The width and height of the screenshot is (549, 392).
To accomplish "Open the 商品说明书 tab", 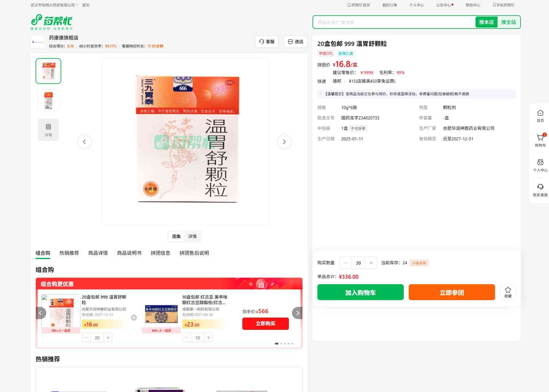I will (x=129, y=253).
